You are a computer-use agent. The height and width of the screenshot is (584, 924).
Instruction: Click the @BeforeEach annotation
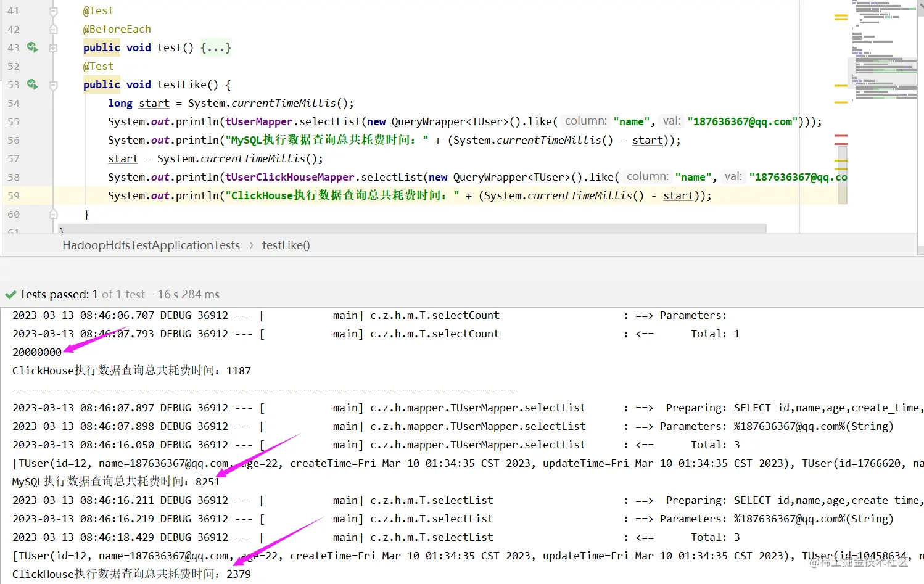point(117,29)
